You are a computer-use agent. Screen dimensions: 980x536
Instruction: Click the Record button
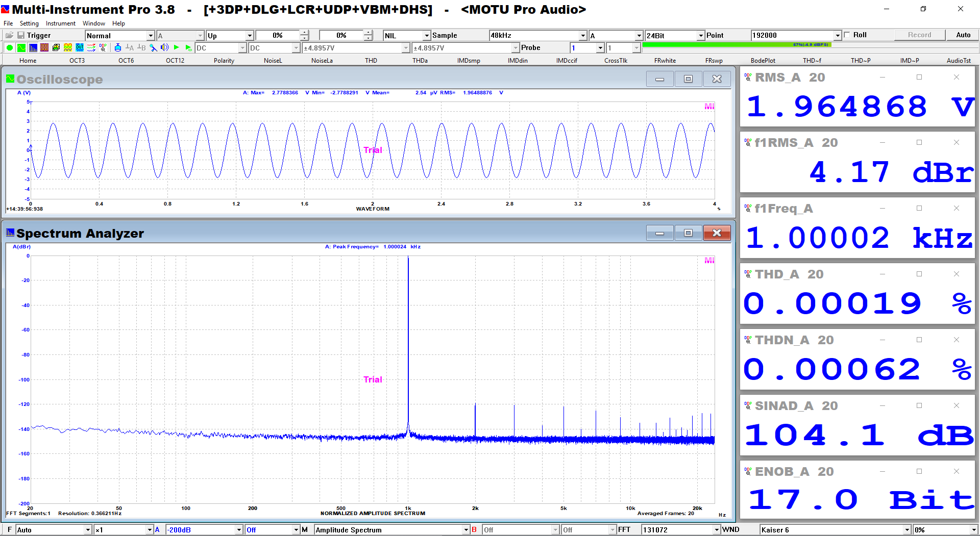coord(920,35)
